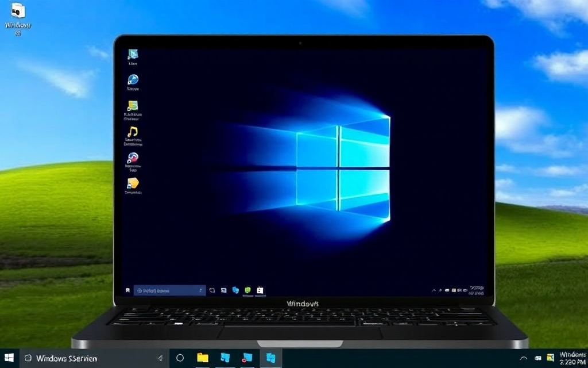Screen dimensions: 588x368
Task: Select the blue globe icon on the laptop desktop
Action: point(133,83)
